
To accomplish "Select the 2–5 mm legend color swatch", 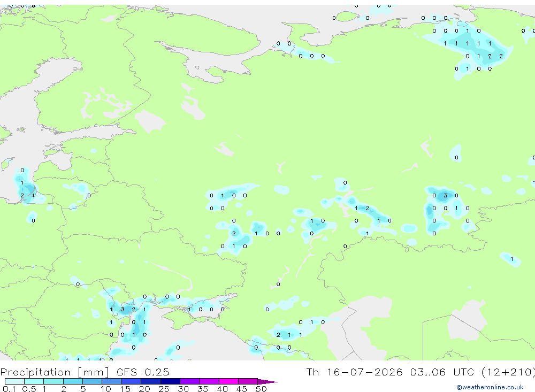I will click(x=73, y=381).
